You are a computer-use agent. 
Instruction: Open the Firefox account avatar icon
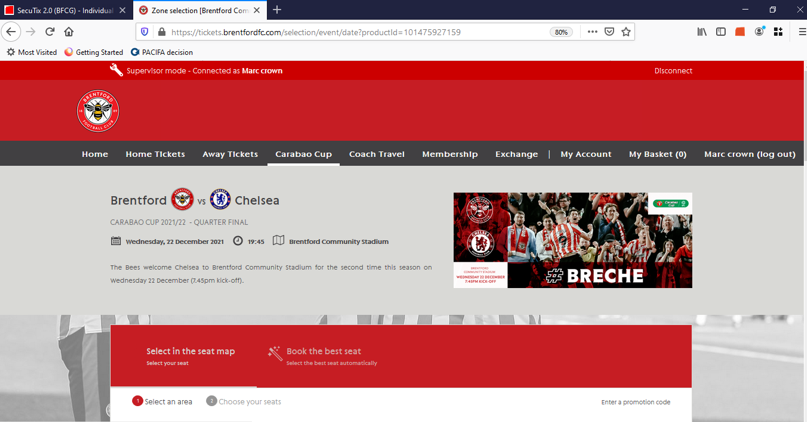pos(759,32)
